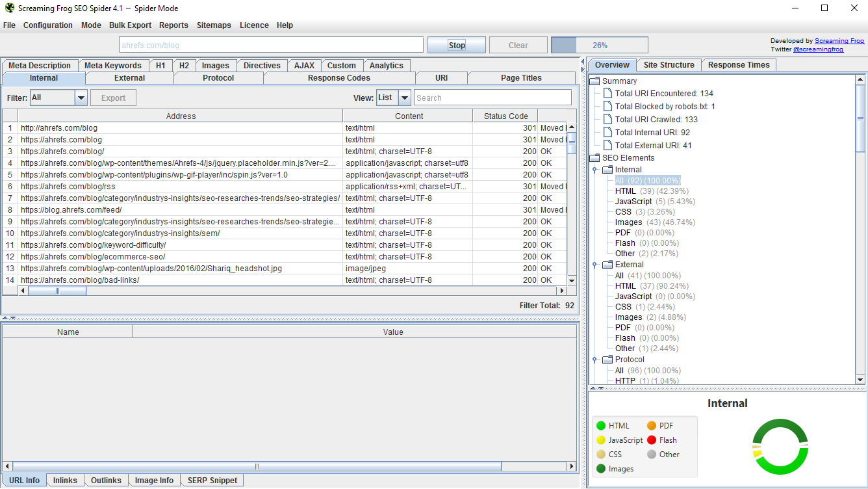Select row https://blog.ahrefs.com/feed/
Image resolution: width=868 pixels, height=489 pixels.
285,210
